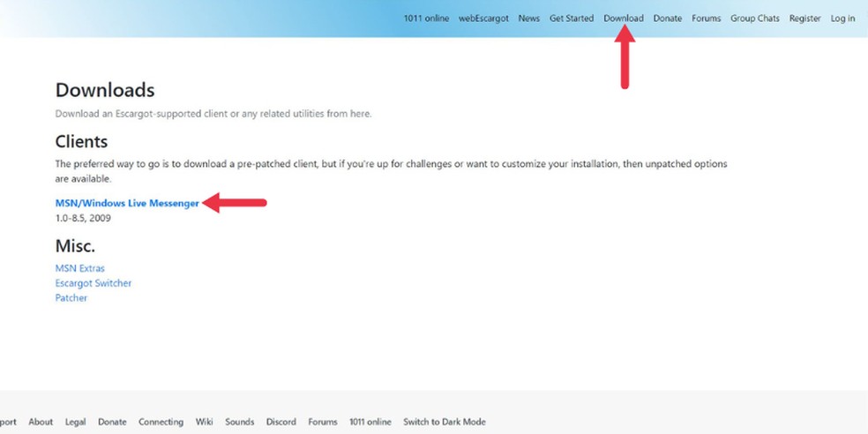Open Legal in the footer
Viewport: 868px width, 434px height.
pyautogui.click(x=75, y=422)
